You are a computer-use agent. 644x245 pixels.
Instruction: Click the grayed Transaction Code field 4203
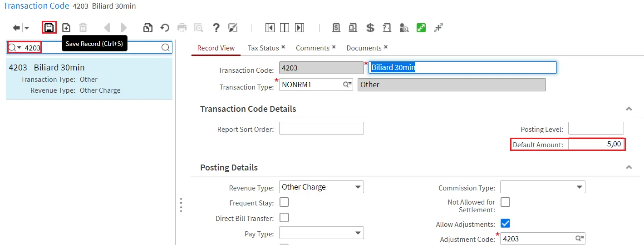(x=321, y=68)
